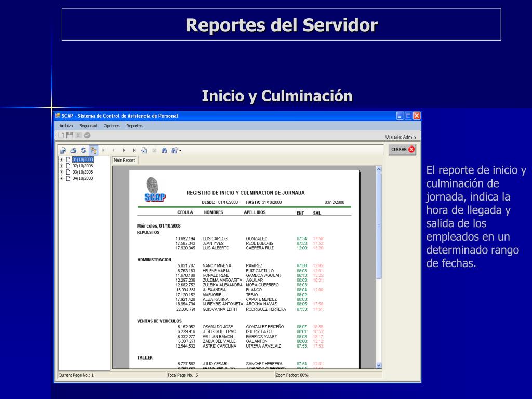Click the New document icon in main toolbar
This screenshot has height=399, width=532.
point(61,136)
